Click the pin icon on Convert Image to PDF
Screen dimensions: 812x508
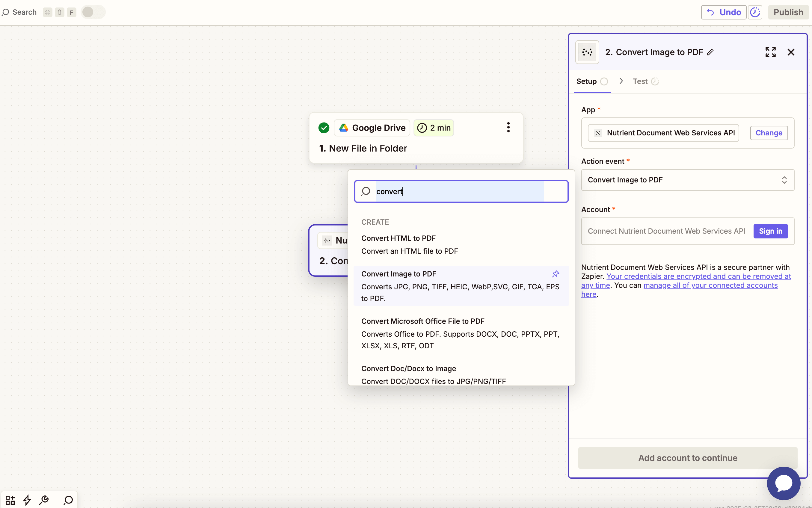pyautogui.click(x=556, y=274)
